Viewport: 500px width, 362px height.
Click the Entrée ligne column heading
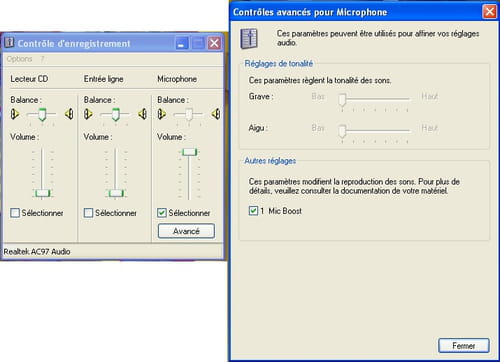(104, 79)
